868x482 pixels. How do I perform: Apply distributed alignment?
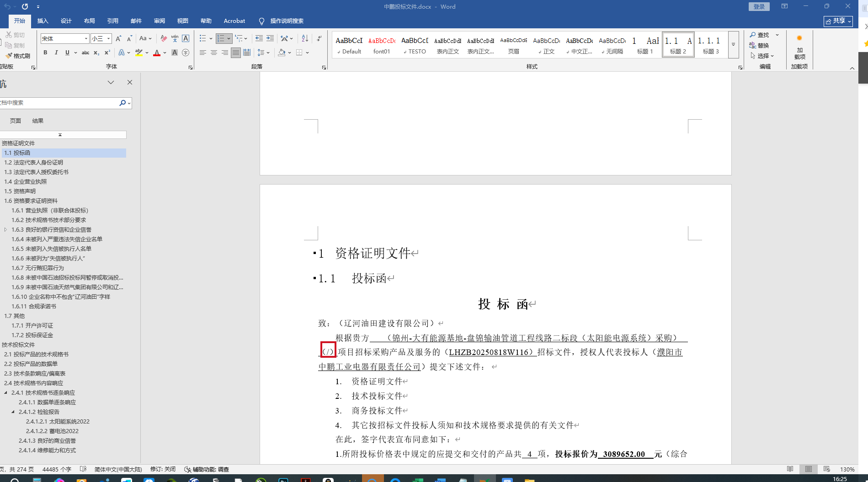click(x=247, y=53)
